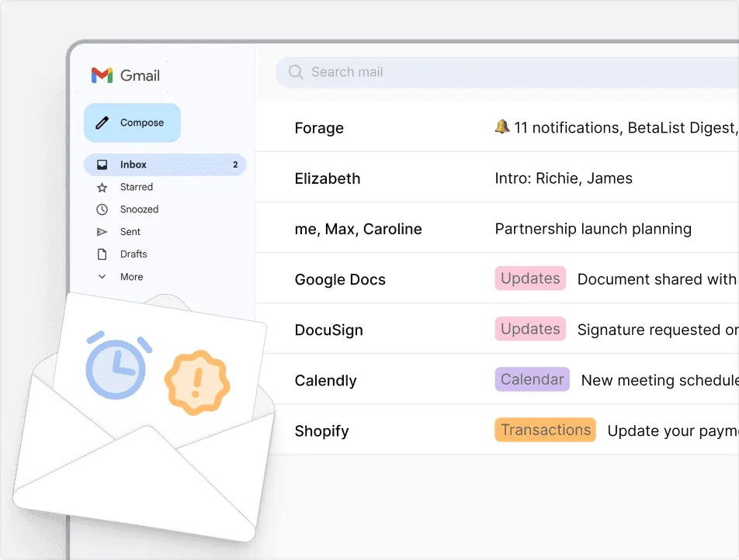Click the Gmail wordmark text
Viewport: 739px width, 560px height.
[x=140, y=75]
